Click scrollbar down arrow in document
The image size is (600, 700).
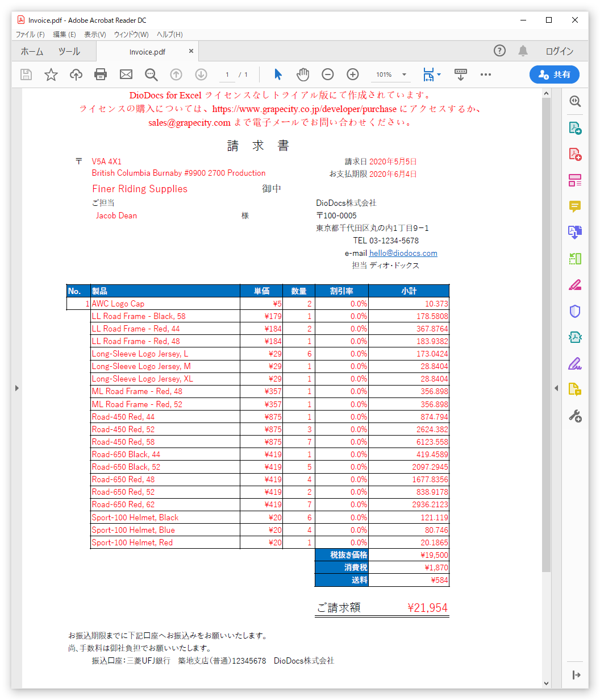pyautogui.click(x=546, y=684)
